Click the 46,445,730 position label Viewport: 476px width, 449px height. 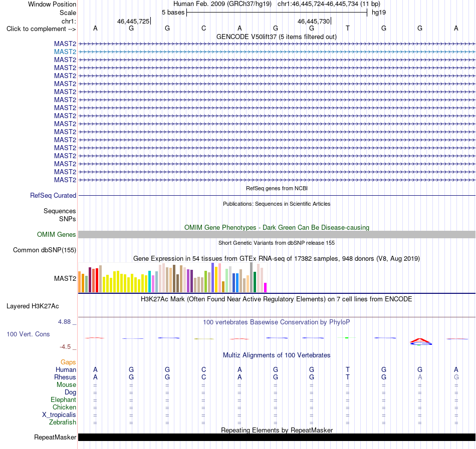(314, 21)
